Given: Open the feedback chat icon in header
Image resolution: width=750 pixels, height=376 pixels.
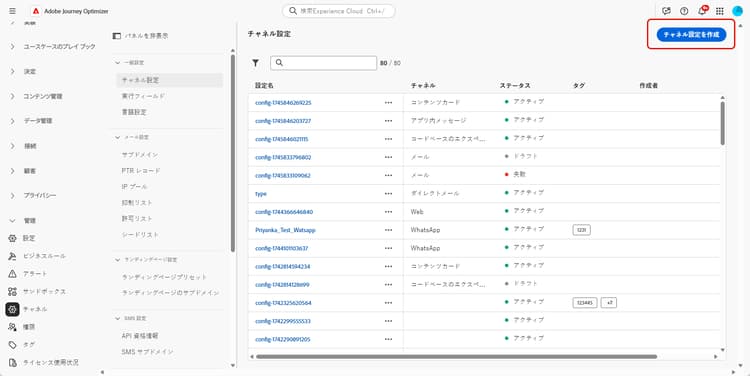Looking at the screenshot, I should pos(666,11).
